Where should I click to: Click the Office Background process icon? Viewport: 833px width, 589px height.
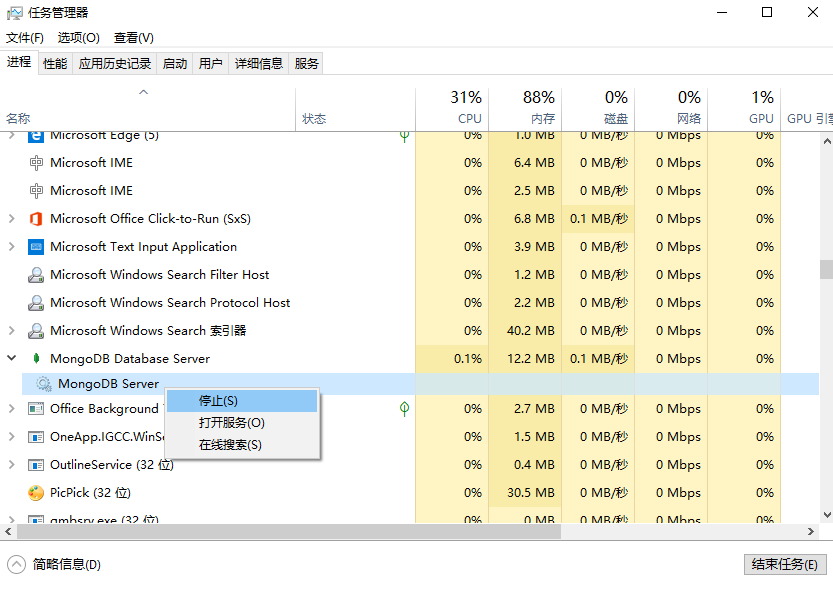36,409
